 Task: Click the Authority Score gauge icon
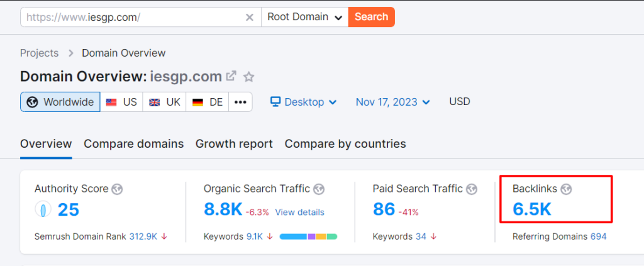pyautogui.click(x=43, y=210)
